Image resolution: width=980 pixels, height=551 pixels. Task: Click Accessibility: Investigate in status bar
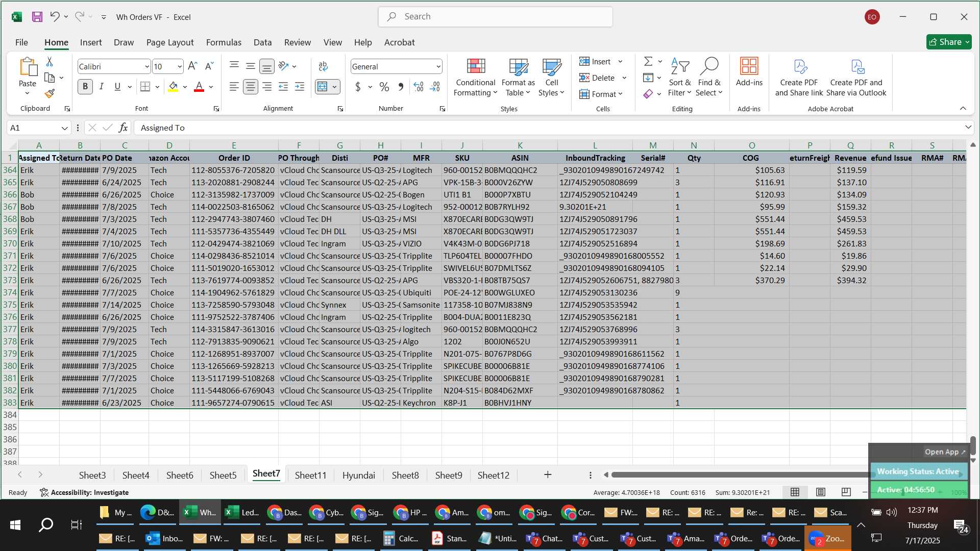[84, 492]
